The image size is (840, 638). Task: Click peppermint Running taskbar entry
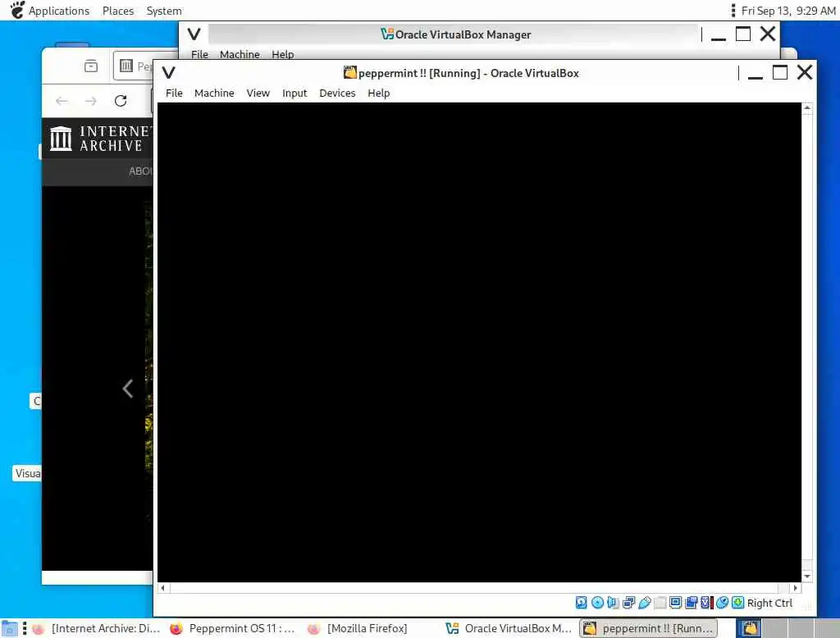coord(648,628)
